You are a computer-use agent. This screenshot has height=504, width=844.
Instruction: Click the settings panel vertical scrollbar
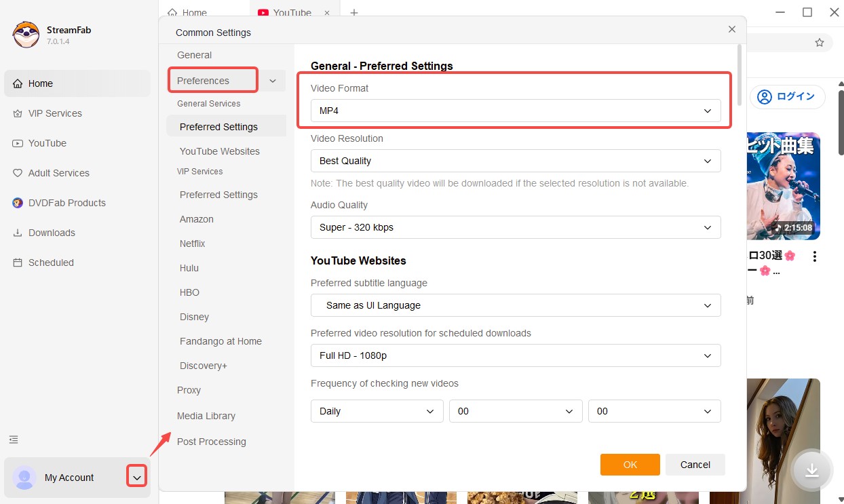click(x=739, y=75)
